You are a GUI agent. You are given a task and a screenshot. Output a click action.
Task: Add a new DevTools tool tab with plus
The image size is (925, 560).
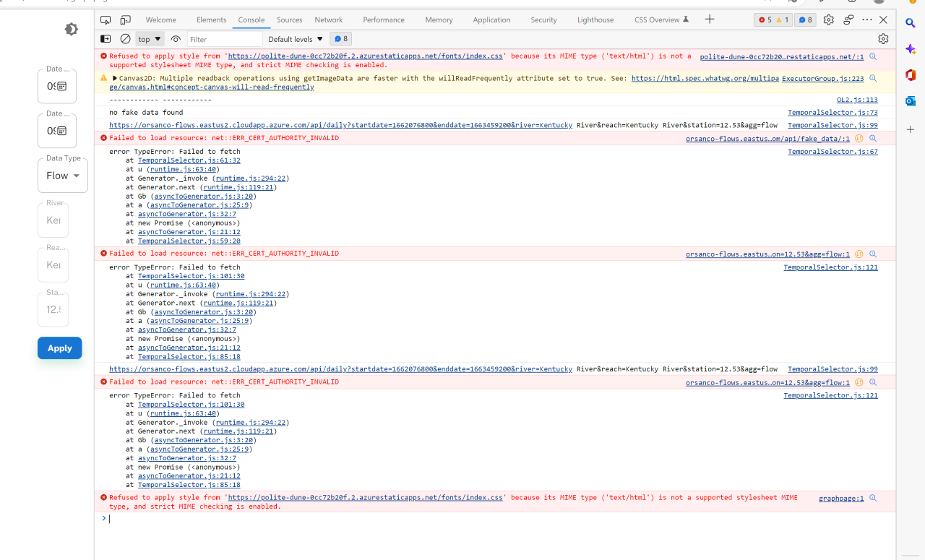(x=710, y=20)
